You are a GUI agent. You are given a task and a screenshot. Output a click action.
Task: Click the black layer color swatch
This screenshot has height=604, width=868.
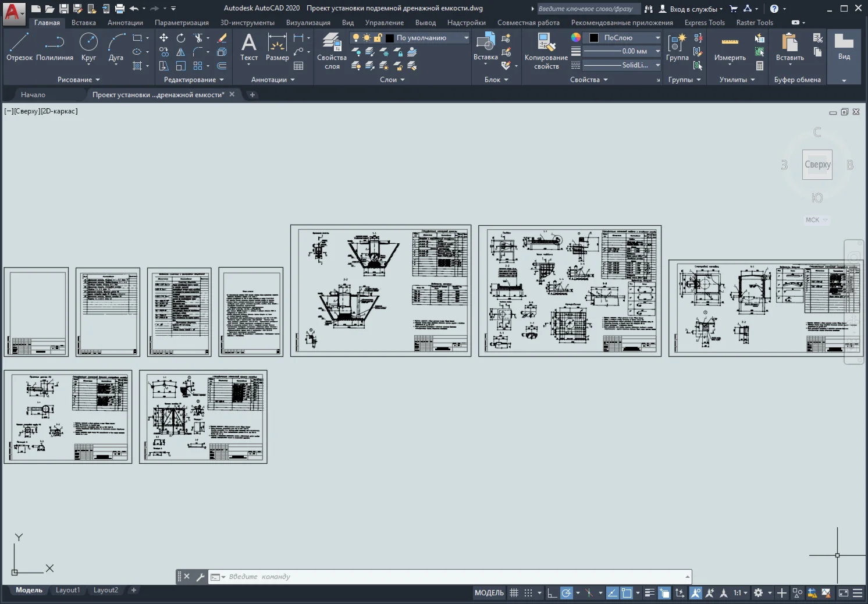(x=390, y=38)
